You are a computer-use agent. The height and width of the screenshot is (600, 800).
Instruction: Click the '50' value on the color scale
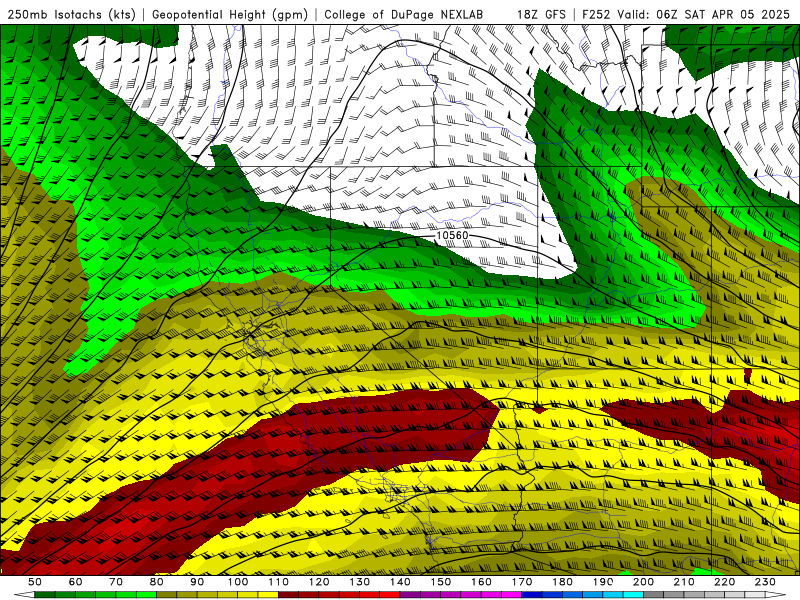click(x=35, y=582)
